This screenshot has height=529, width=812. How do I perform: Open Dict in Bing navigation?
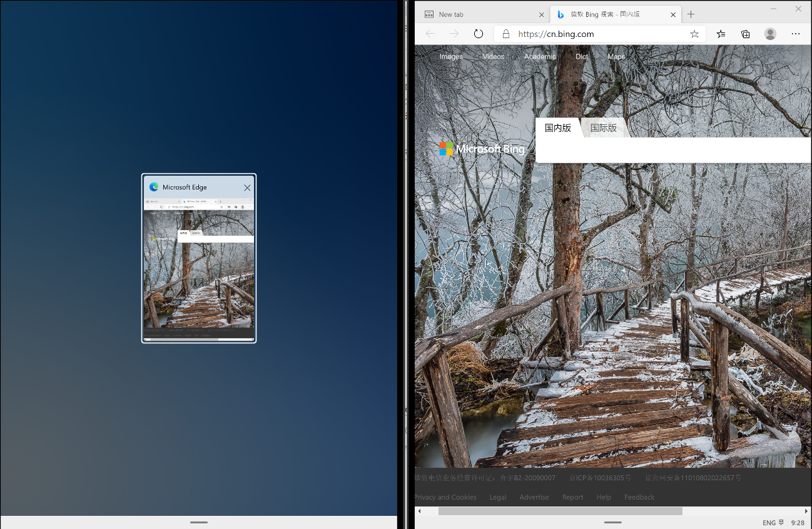[582, 56]
